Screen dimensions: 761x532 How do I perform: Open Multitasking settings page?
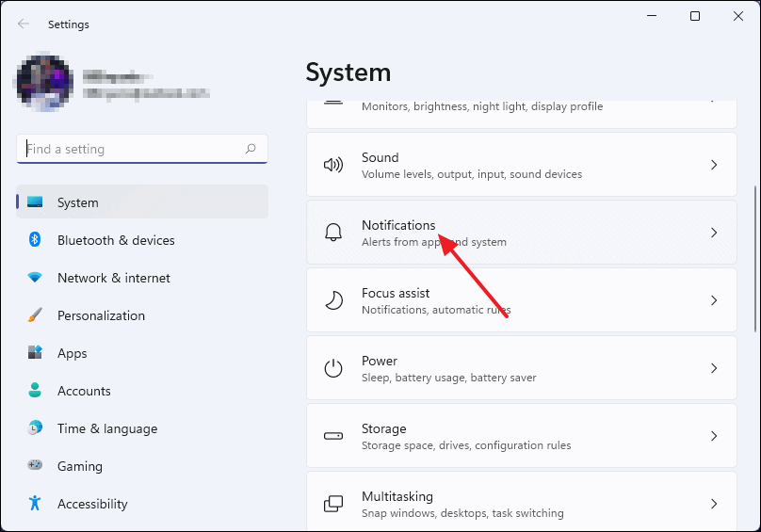(x=522, y=501)
